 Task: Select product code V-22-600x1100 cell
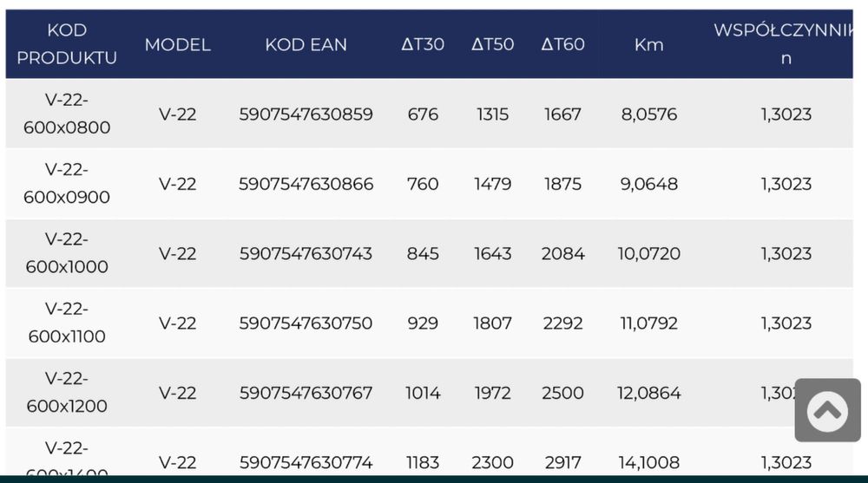[67, 323]
